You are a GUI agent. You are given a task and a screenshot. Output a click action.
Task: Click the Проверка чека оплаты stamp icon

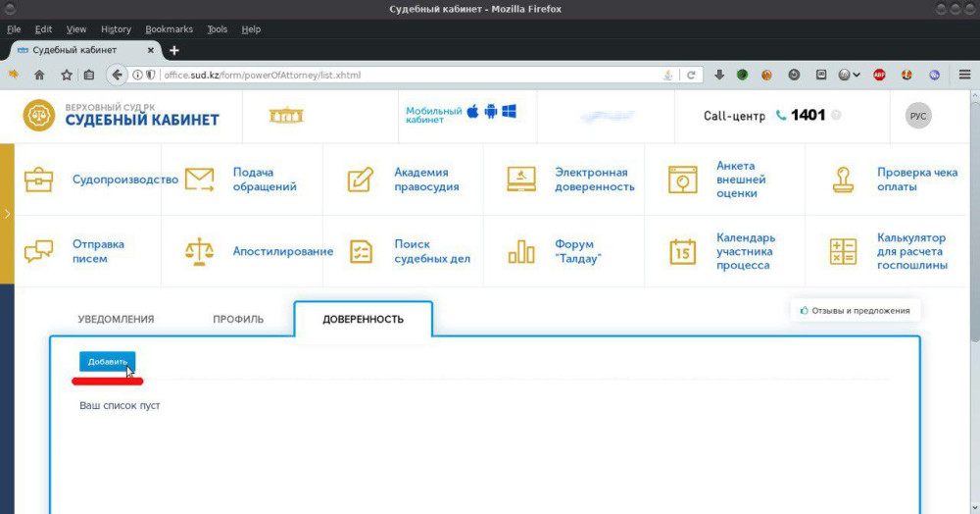(843, 180)
